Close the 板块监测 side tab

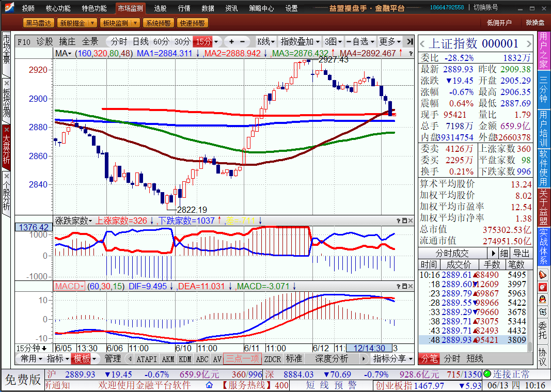point(6,83)
